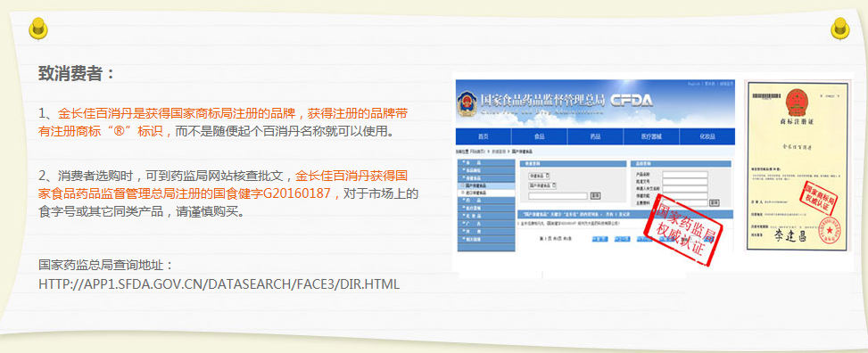Screen dimensions: 868x353
Task: Click the 产品名称 input field
Action: (685, 175)
